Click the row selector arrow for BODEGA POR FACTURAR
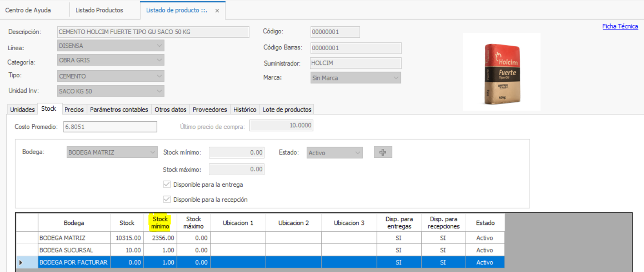The width and height of the screenshot is (644, 272). click(x=20, y=263)
